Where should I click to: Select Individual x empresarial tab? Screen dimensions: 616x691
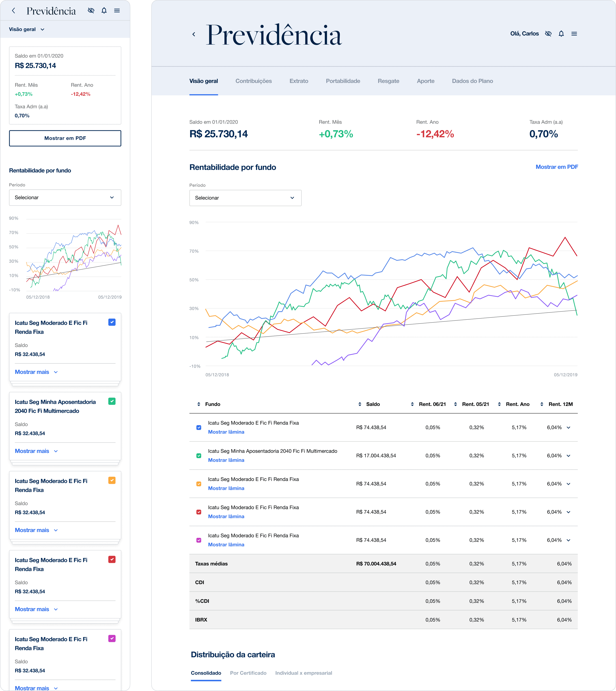point(304,673)
